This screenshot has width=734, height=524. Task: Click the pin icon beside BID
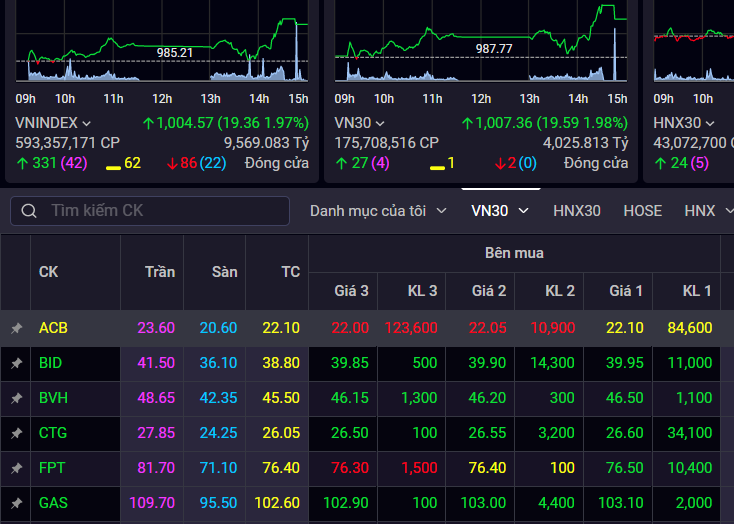coord(16,363)
